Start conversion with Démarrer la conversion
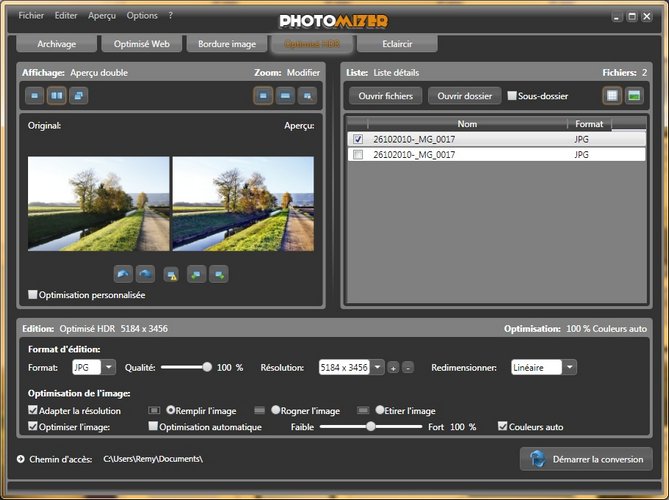Image resolution: width=669 pixels, height=500 pixels. 586,459
